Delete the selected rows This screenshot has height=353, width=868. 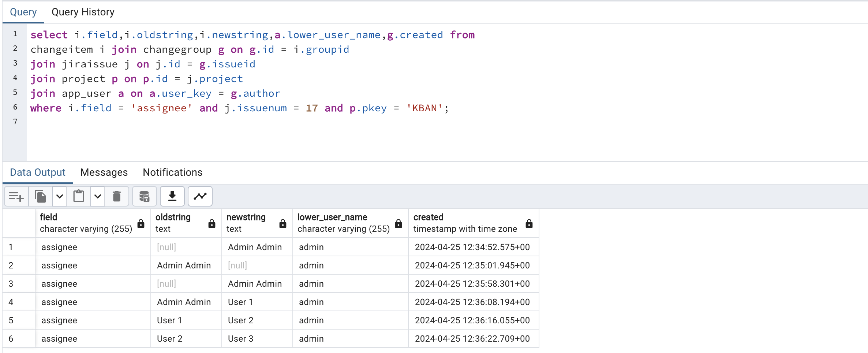117,196
